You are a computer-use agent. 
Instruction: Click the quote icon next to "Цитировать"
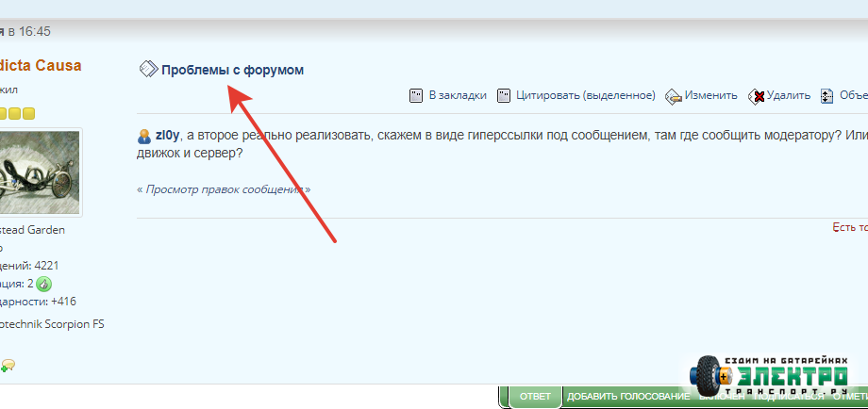(504, 95)
